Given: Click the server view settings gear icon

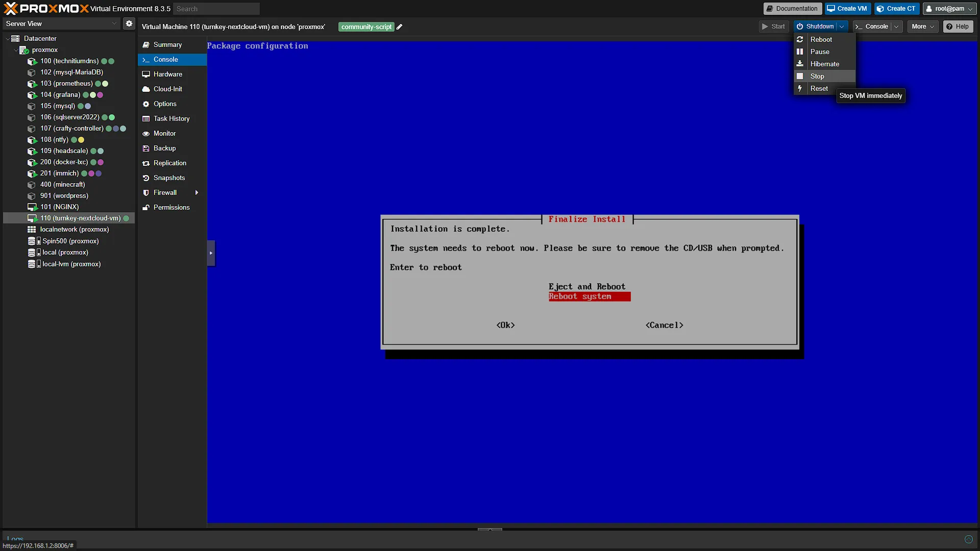Looking at the screenshot, I should pos(129,23).
